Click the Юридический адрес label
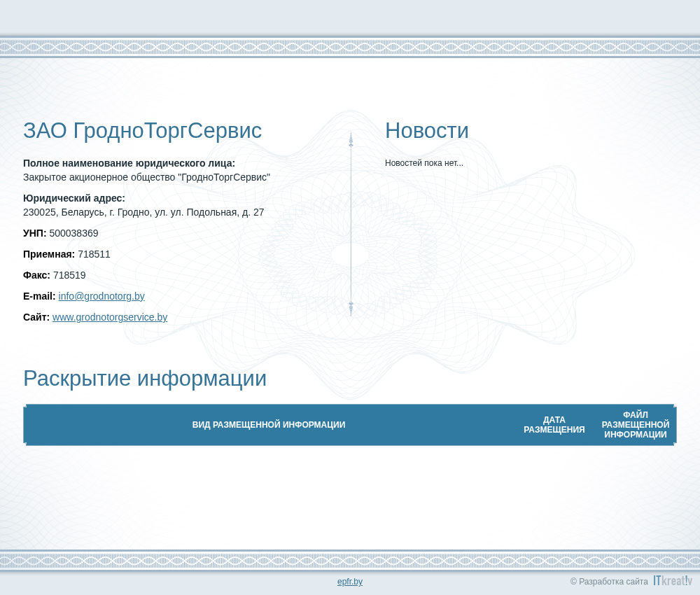The image size is (700, 595). click(x=74, y=198)
